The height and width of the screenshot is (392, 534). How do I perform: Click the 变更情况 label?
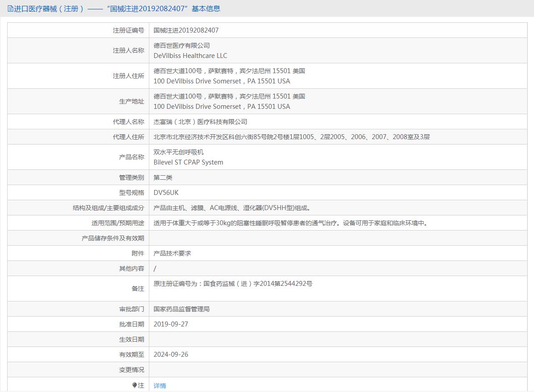pyautogui.click(x=131, y=370)
